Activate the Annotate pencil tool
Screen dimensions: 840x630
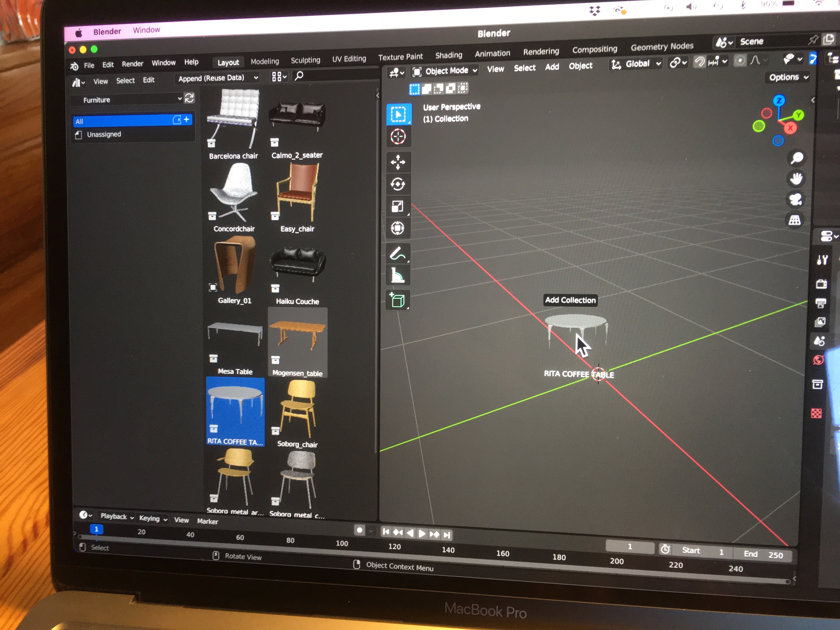[x=398, y=253]
